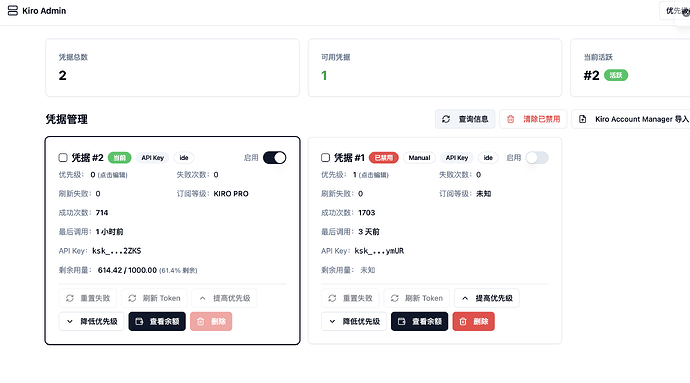Viewport: 690px width, 383px height.
Task: Click the green 当前 badge on credential #2
Action: (x=120, y=158)
